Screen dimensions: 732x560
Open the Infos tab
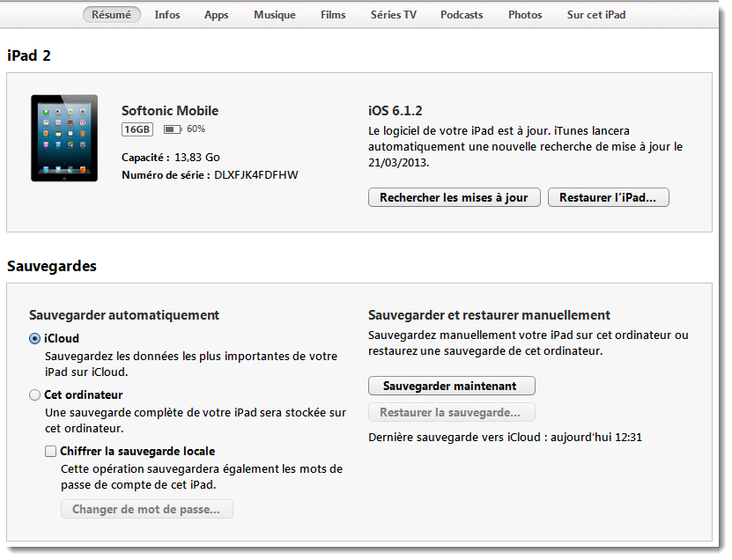click(167, 15)
